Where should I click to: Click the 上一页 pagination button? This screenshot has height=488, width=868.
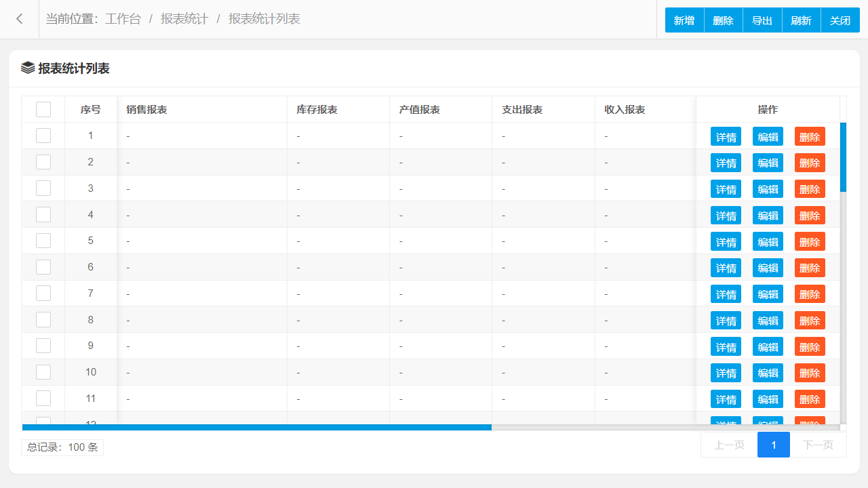[729, 445]
